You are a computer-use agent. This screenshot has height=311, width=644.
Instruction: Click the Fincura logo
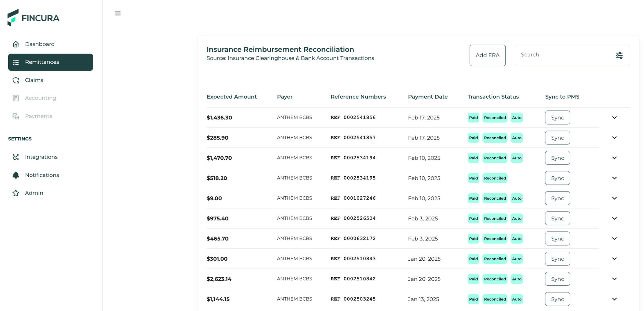click(33, 18)
